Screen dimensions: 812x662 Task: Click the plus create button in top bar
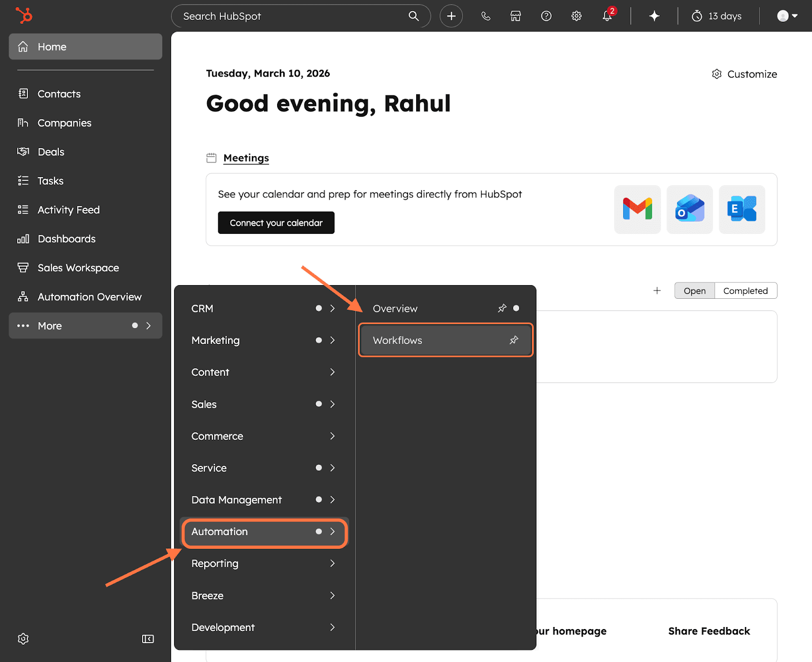pyautogui.click(x=451, y=16)
